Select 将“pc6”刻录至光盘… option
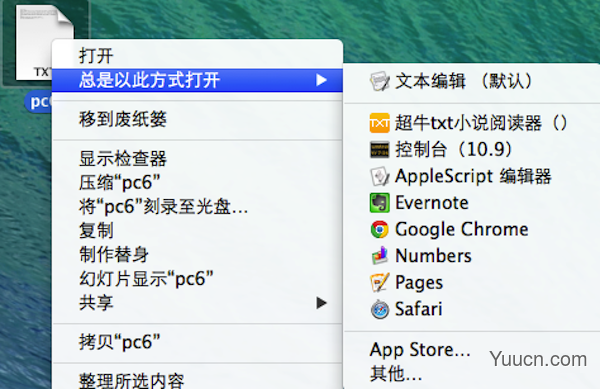 click(x=197, y=207)
